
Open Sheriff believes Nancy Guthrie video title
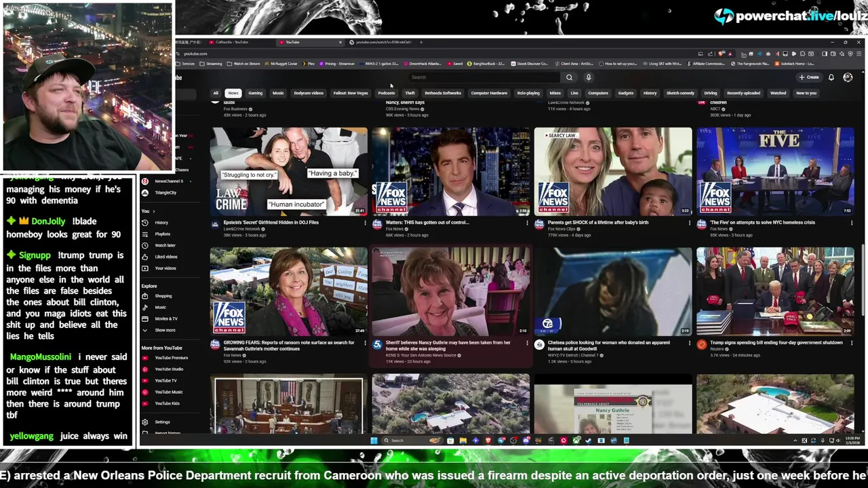click(x=448, y=346)
